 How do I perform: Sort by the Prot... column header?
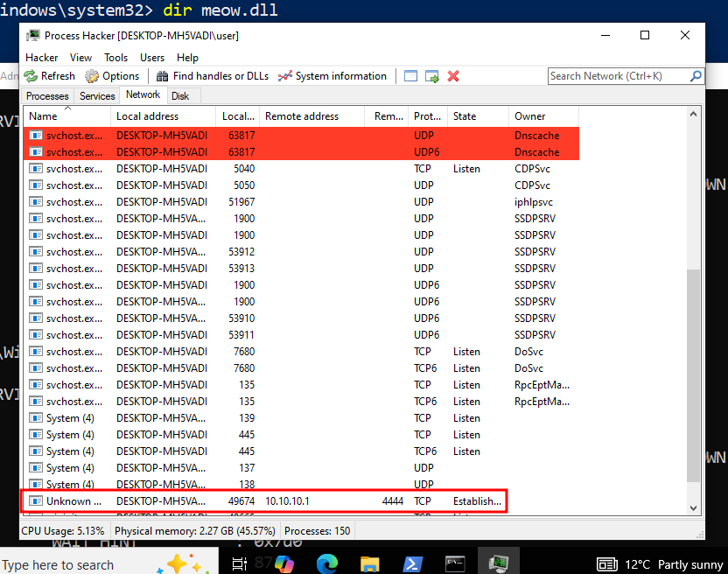(x=428, y=116)
